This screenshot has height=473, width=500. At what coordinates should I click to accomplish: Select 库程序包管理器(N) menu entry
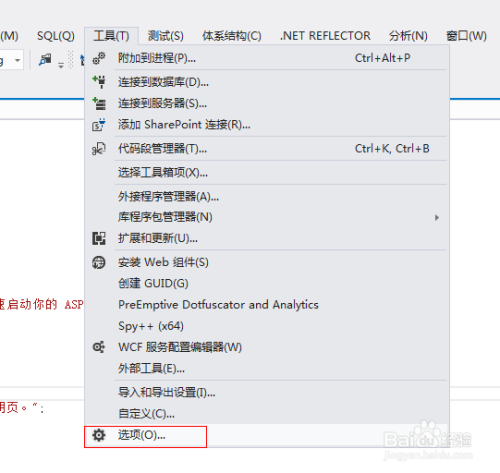click(267, 217)
